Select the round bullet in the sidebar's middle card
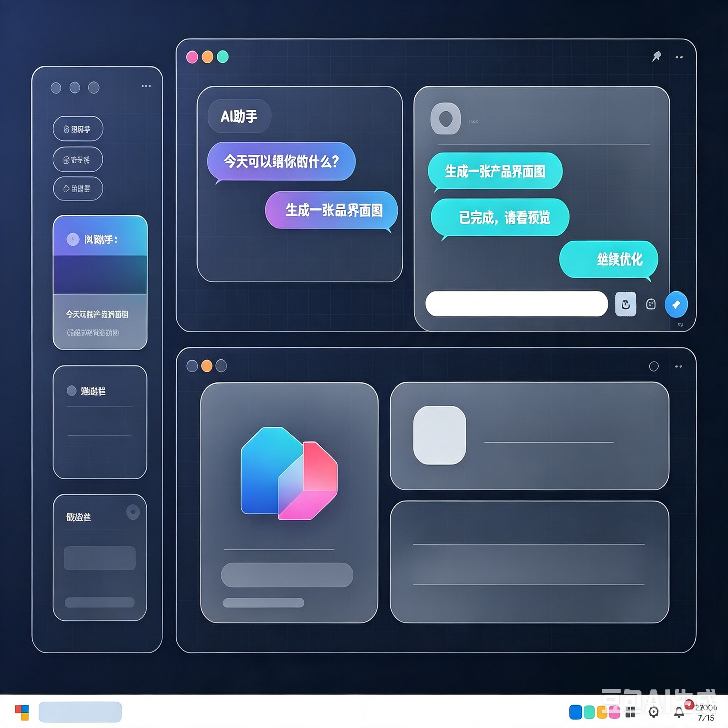The width and height of the screenshot is (728, 728). [71, 391]
